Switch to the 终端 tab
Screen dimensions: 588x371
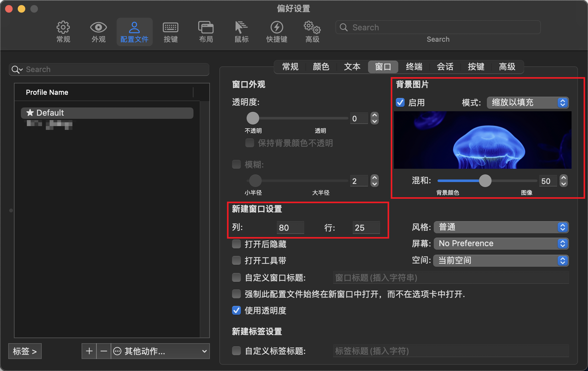(x=414, y=67)
